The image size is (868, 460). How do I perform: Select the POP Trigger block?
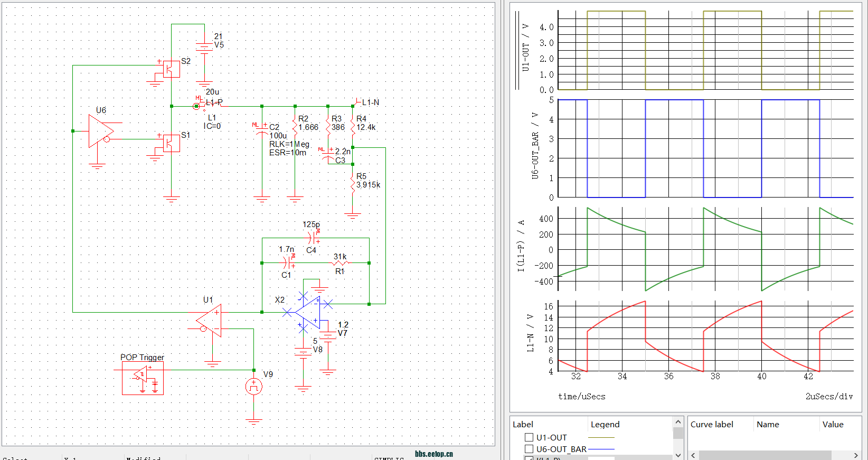point(143,378)
